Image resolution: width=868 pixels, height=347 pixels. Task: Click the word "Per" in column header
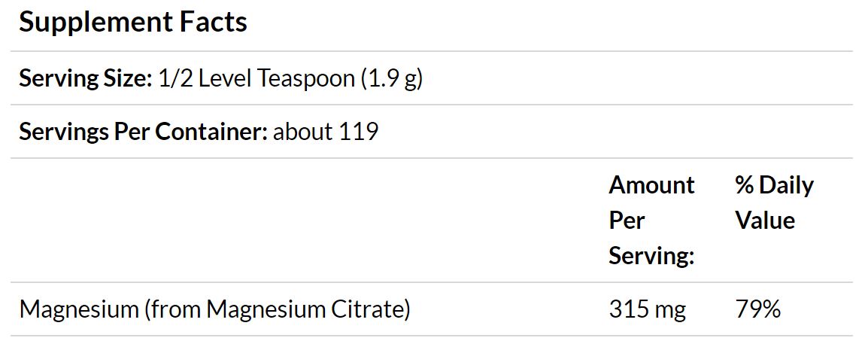tap(627, 221)
